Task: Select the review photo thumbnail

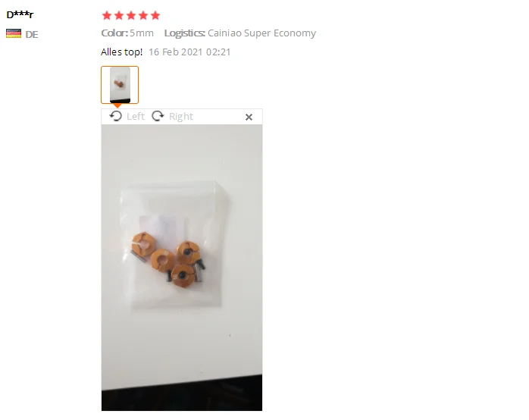Action: 120,85
